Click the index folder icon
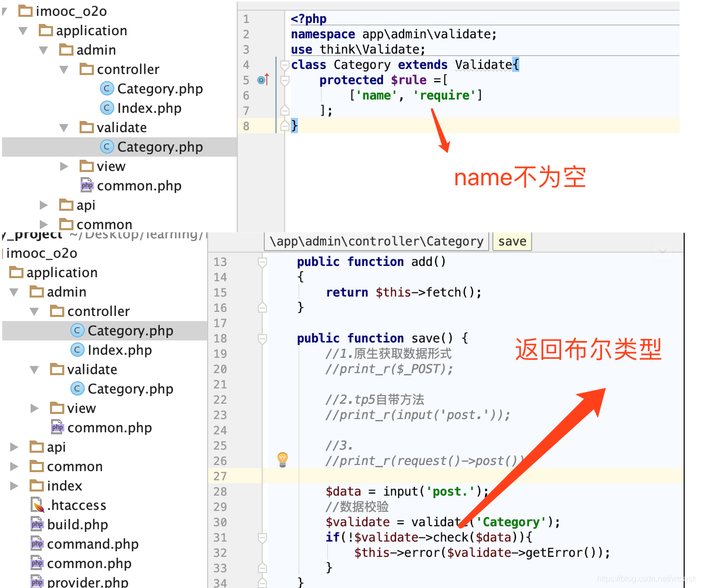 [x=37, y=485]
